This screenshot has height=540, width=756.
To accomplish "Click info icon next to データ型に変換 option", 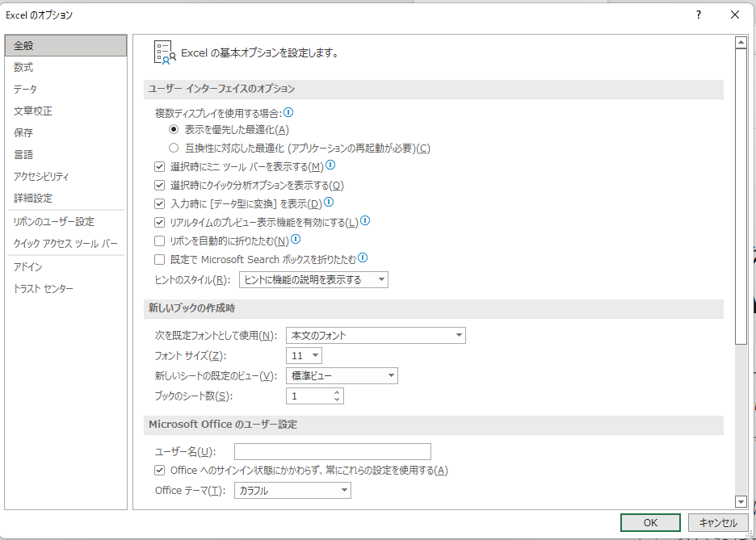I will tap(329, 203).
